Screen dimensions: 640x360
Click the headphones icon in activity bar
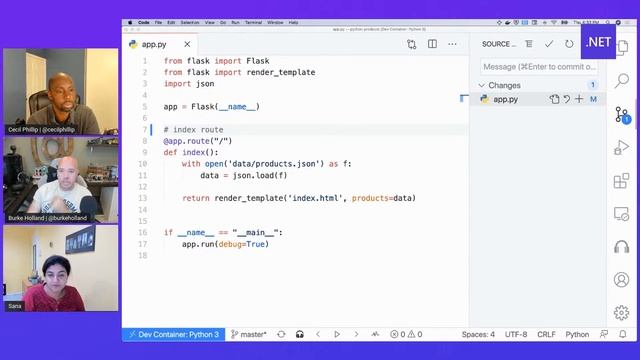(x=621, y=247)
